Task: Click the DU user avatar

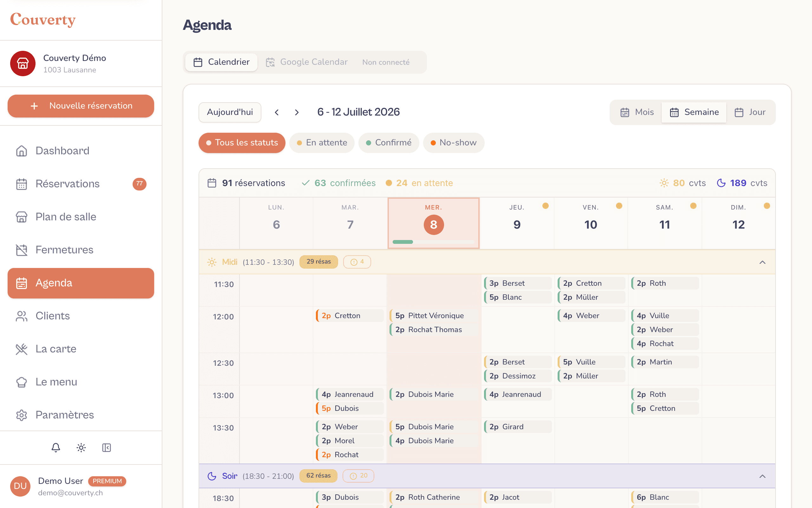Action: tap(20, 486)
